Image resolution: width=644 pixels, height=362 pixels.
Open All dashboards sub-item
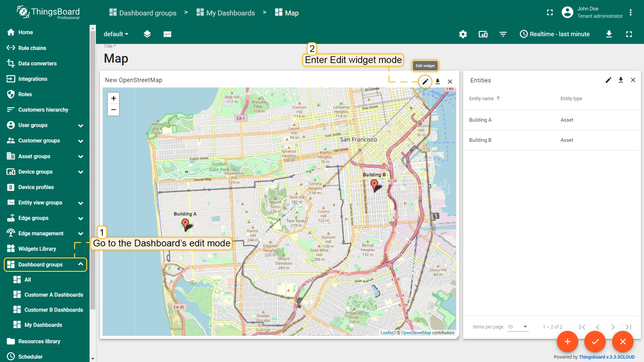[45, 280]
